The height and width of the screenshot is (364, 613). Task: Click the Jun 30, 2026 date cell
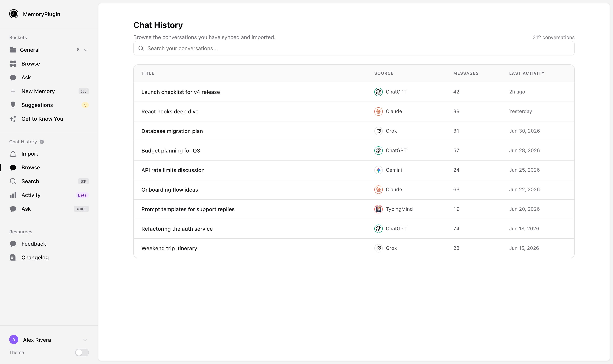(x=524, y=131)
